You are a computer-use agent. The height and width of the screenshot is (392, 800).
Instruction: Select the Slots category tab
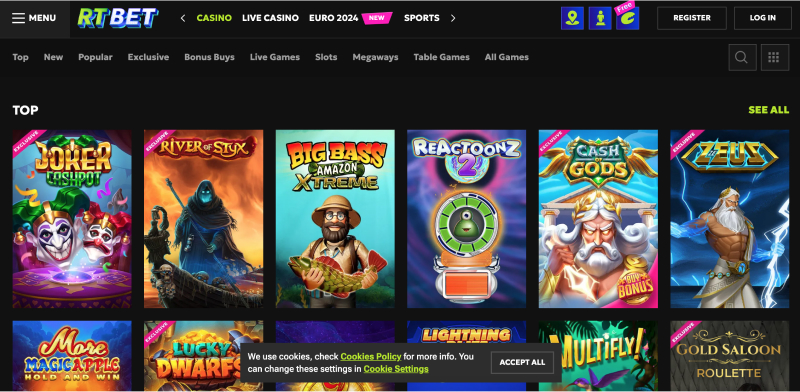pos(326,57)
